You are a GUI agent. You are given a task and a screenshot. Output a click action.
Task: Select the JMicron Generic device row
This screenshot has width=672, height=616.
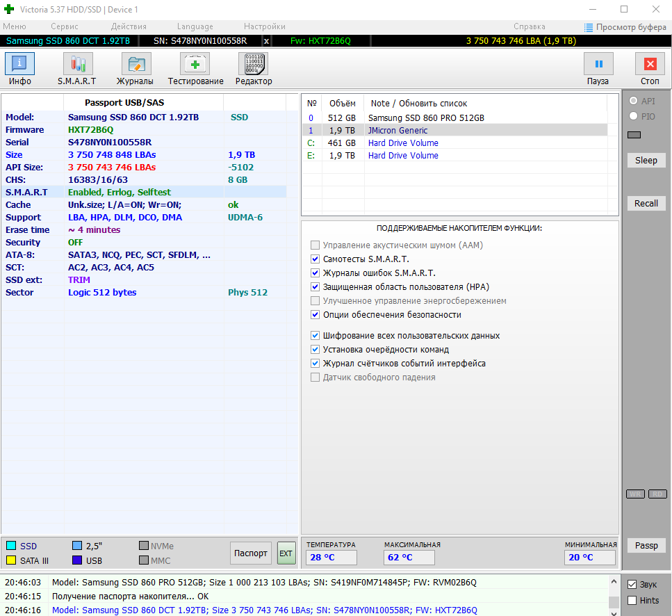(x=454, y=130)
